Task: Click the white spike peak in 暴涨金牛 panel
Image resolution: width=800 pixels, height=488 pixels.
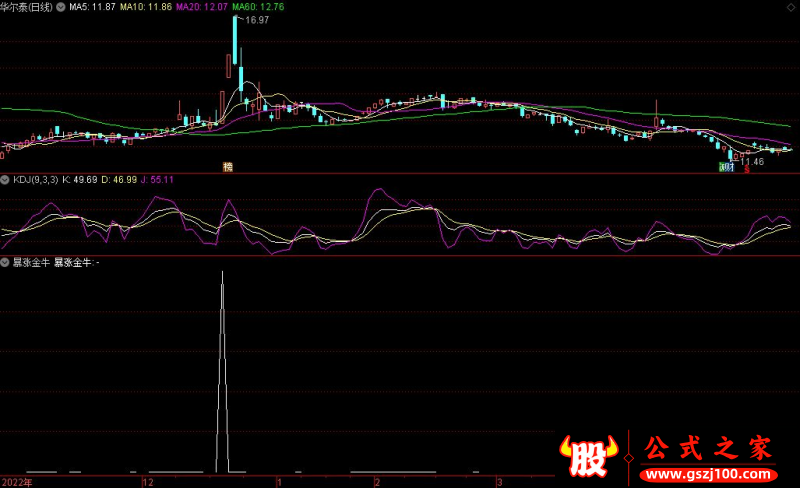Action: click(221, 272)
